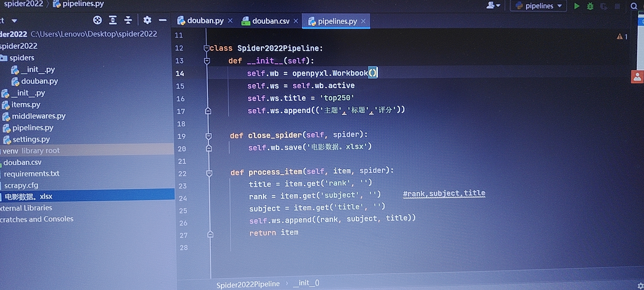This screenshot has width=644, height=290.
Task: Hide the project panel with minus icon
Action: tap(163, 20)
